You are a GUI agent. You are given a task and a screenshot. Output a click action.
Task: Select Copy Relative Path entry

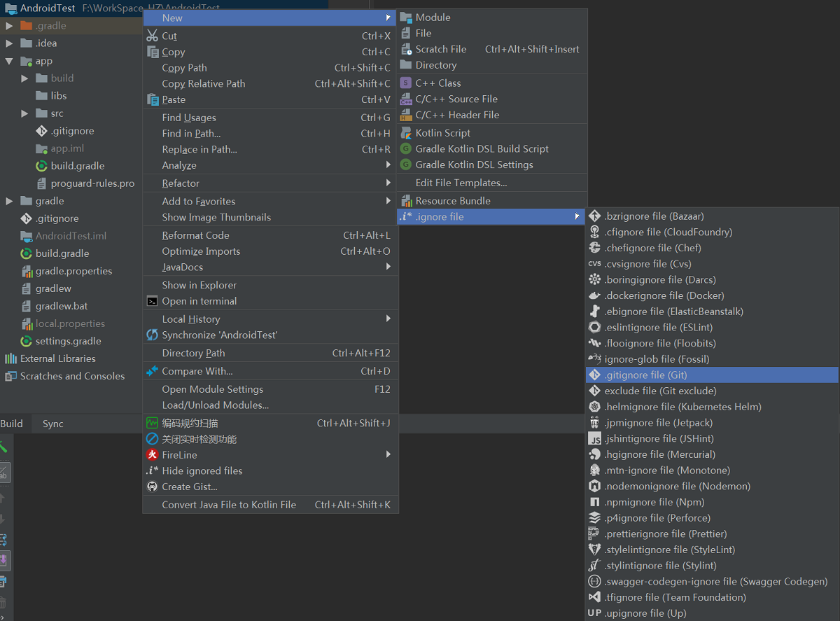point(270,83)
